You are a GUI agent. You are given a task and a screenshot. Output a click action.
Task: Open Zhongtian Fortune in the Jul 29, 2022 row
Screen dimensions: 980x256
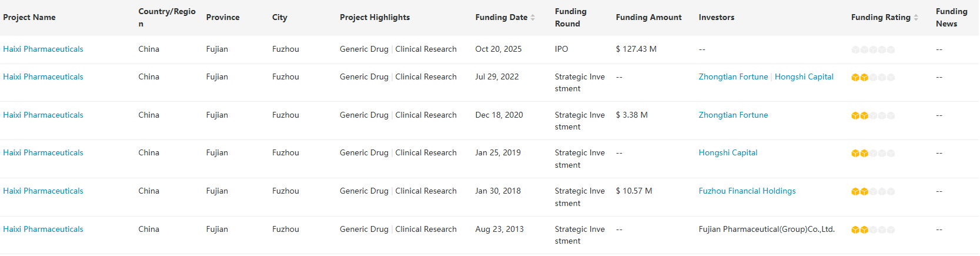[733, 77]
